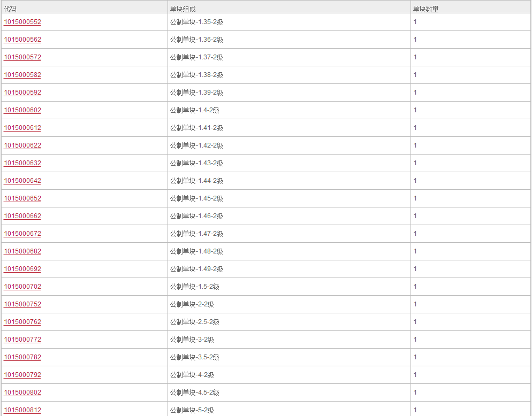Open code link 1015000662
The width and height of the screenshot is (532, 416).
click(x=22, y=216)
